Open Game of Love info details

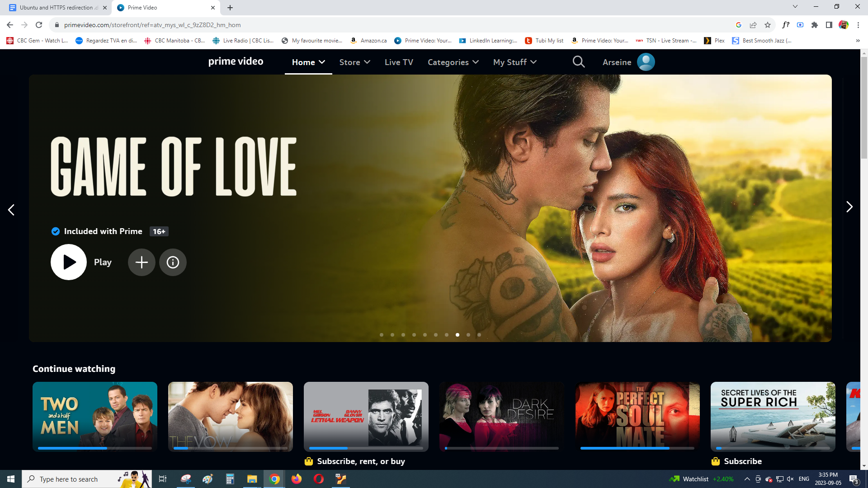tap(173, 262)
